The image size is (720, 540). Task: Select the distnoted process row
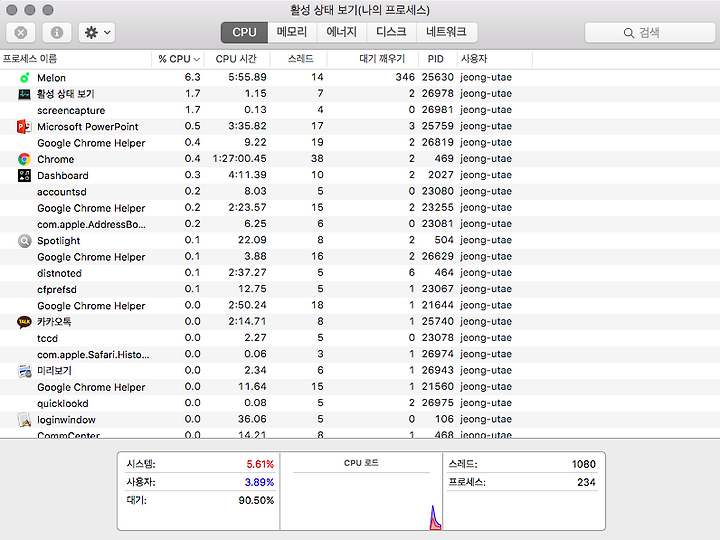pyautogui.click(x=360, y=273)
